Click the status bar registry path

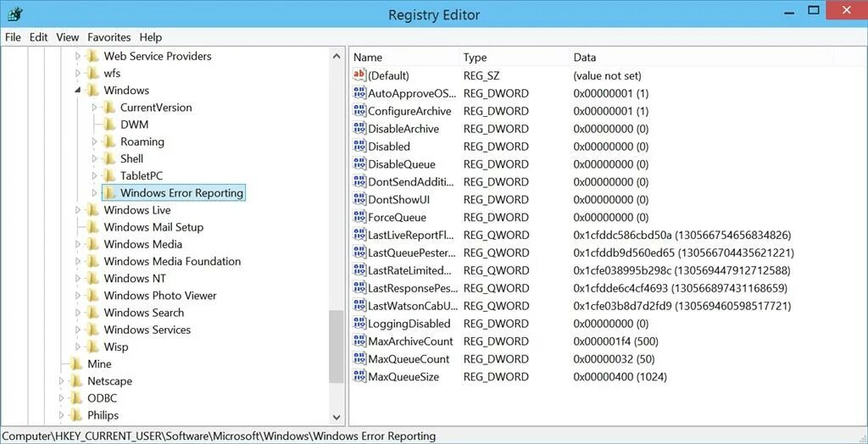point(220,436)
